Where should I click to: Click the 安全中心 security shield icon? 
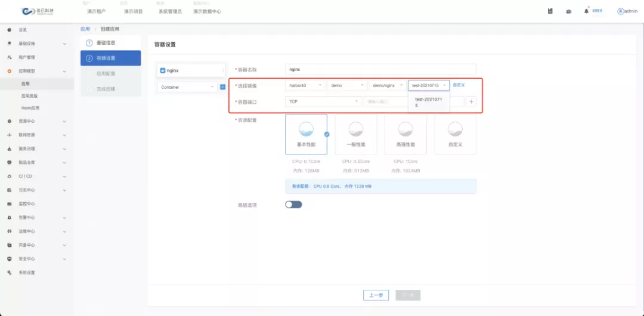coord(9,259)
